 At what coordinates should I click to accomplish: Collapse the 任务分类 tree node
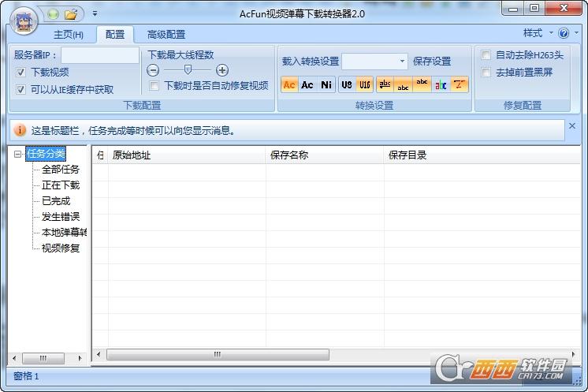click(x=17, y=154)
